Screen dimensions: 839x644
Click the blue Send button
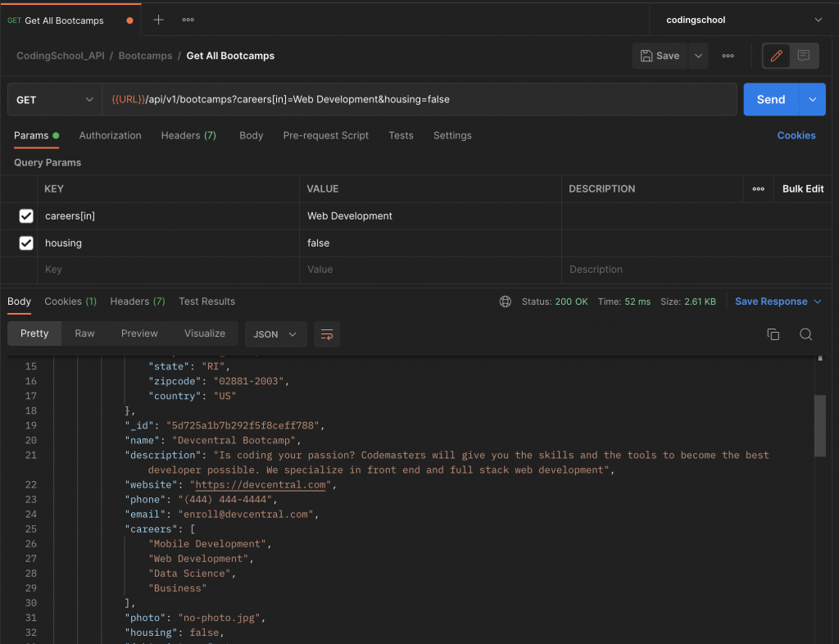click(x=771, y=99)
